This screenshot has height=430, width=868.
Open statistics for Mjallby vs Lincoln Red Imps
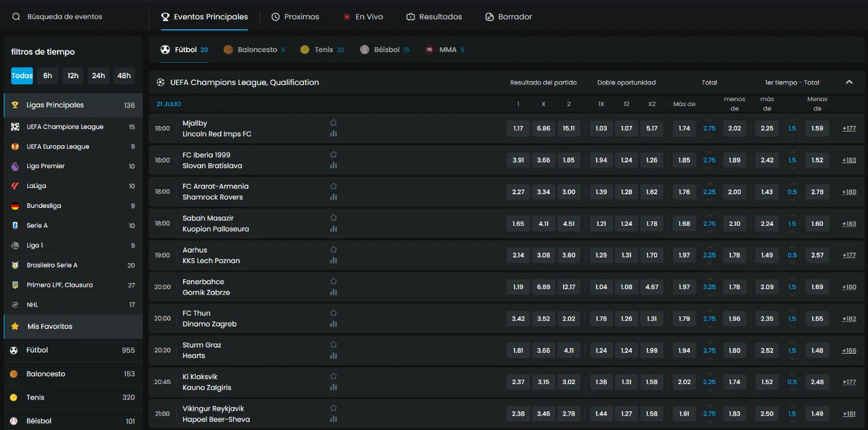coord(334,133)
